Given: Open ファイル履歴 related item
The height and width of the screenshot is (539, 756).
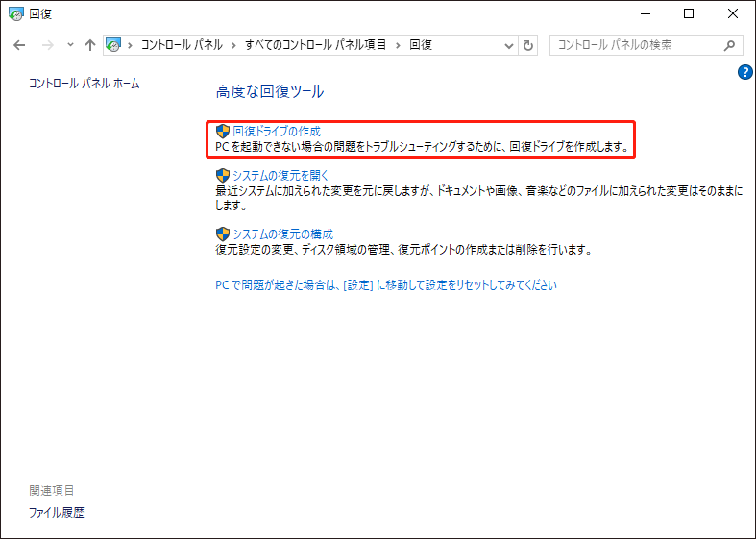Looking at the screenshot, I should pos(57,512).
